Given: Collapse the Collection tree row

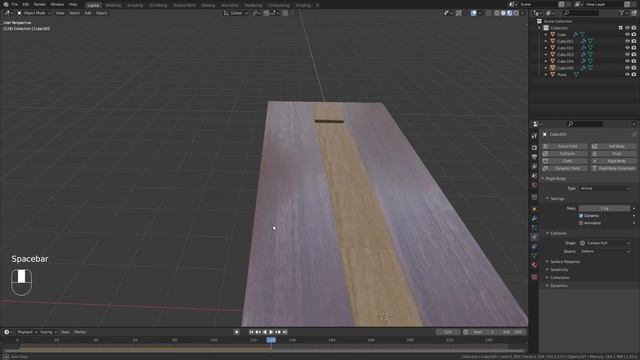Looking at the screenshot, I should tap(540, 28).
